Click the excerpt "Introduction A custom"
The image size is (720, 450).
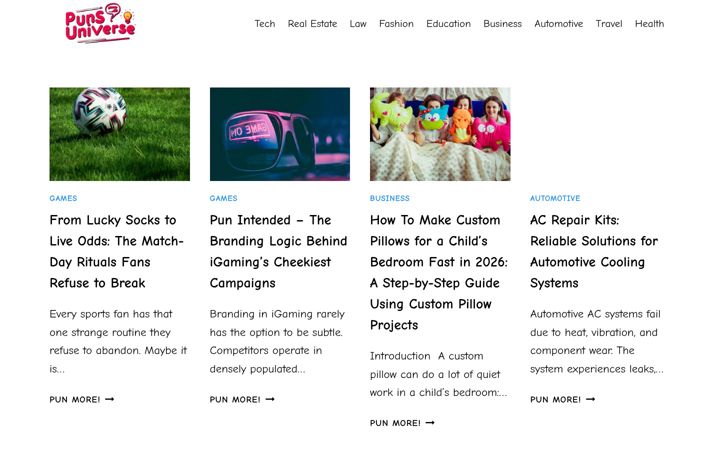[x=427, y=356]
